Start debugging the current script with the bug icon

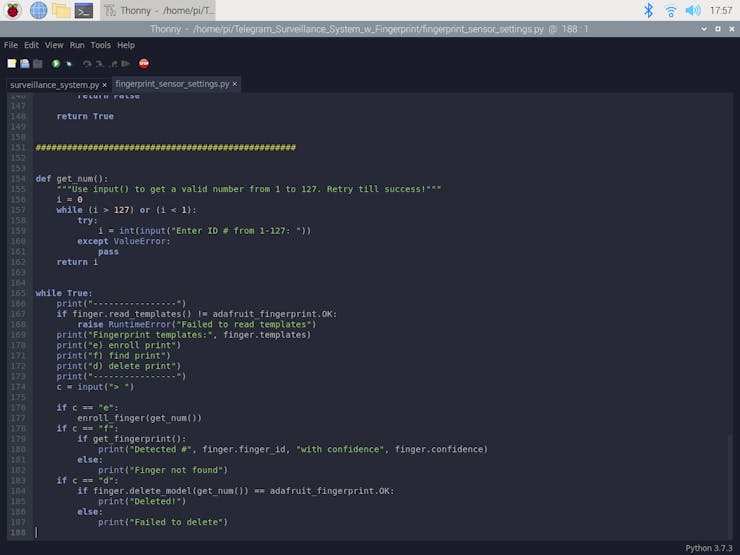pos(69,63)
